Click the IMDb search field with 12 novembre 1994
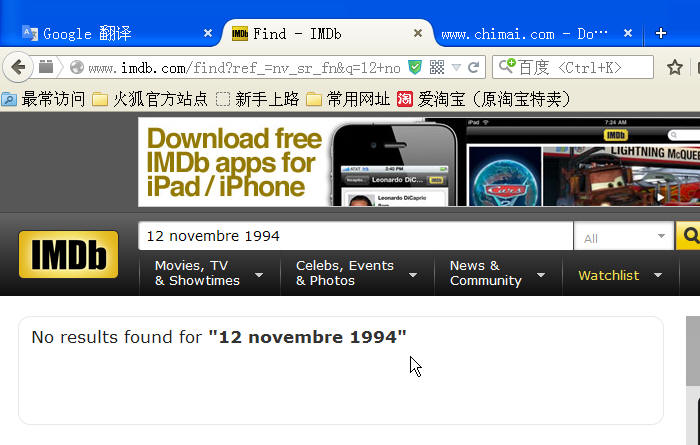The height and width of the screenshot is (445, 700). click(355, 236)
